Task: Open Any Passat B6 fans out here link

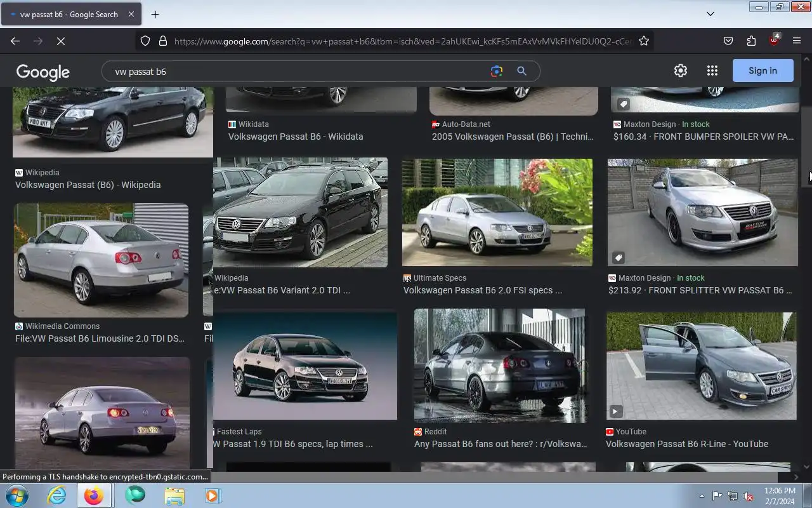Action: click(501, 444)
